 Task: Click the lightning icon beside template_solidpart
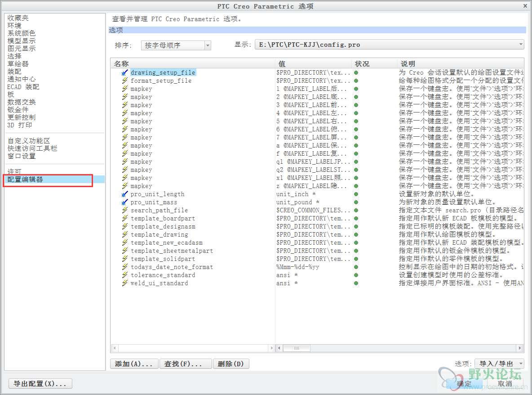[125, 259]
